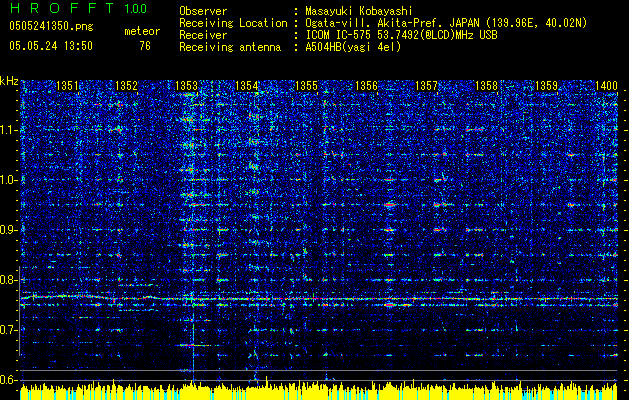Select the filename 0505241350.png
This screenshot has width=629, height=400.
[51, 26]
